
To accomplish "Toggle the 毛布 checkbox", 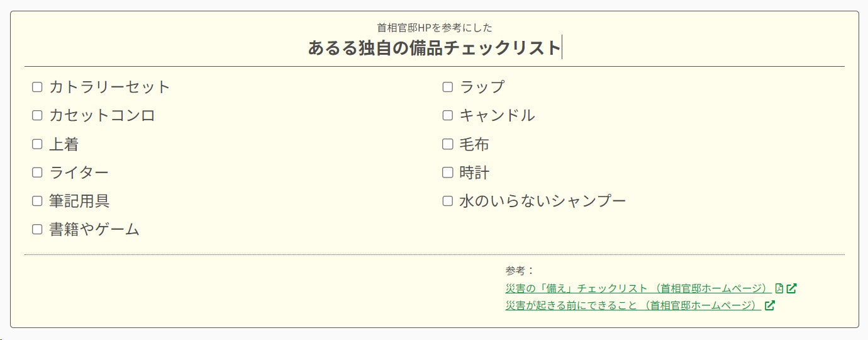I will pos(448,144).
